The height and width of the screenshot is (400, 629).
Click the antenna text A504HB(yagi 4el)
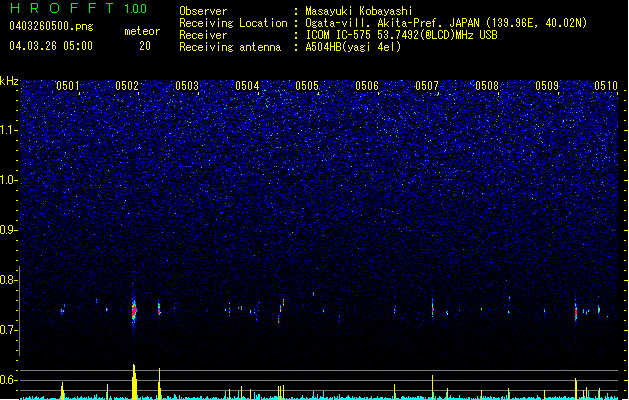353,47
